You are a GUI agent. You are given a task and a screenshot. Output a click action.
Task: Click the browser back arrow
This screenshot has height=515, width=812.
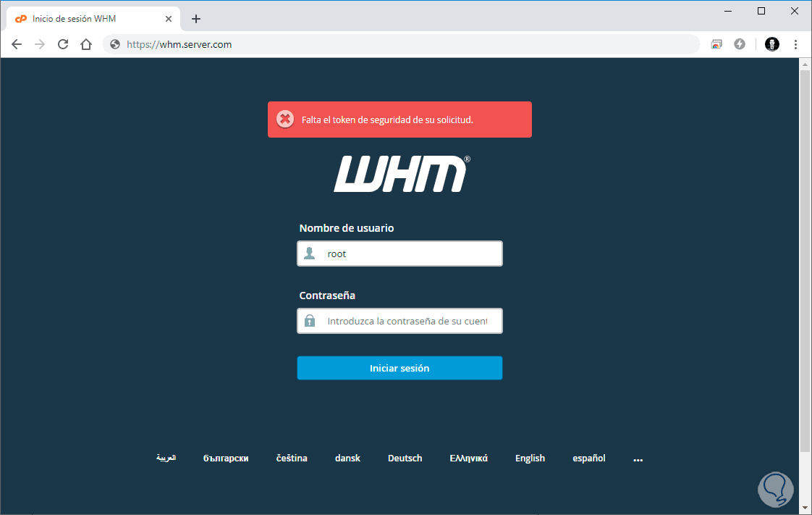[17, 45]
